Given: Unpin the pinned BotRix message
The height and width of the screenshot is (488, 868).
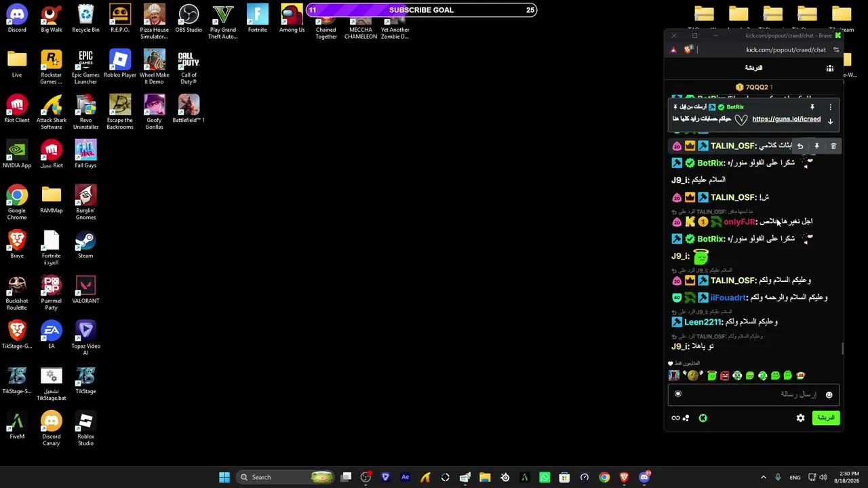Looking at the screenshot, I should click(812, 107).
